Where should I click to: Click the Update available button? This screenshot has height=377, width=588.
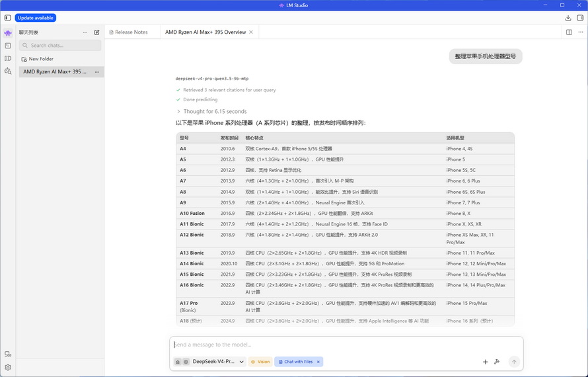(36, 18)
